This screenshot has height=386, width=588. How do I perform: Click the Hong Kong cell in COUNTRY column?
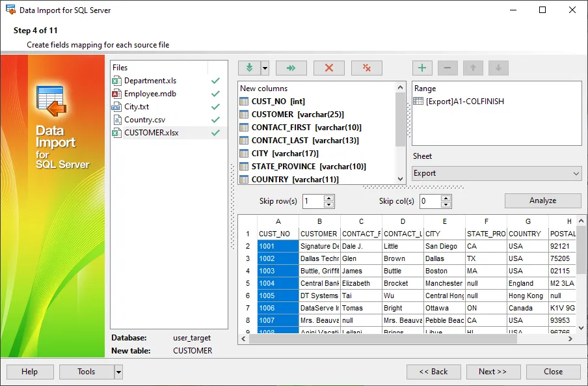click(x=528, y=296)
